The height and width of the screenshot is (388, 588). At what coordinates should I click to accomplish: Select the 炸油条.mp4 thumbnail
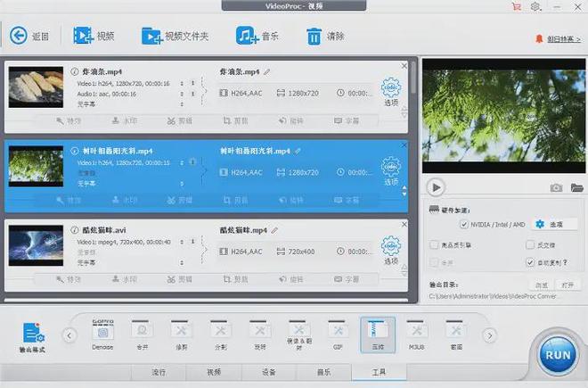click(x=36, y=87)
